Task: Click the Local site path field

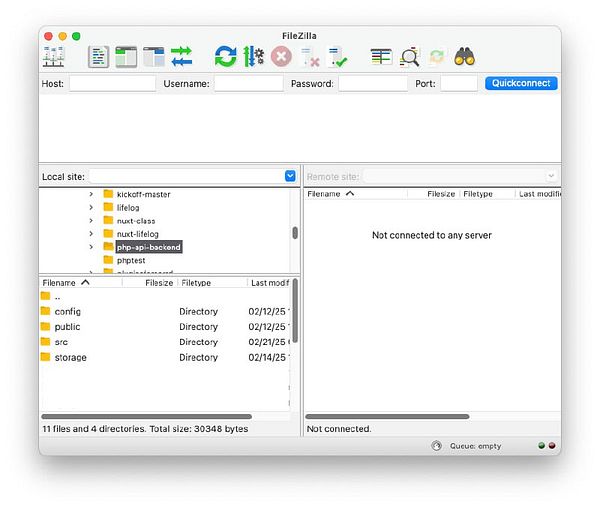Action: pyautogui.click(x=187, y=176)
